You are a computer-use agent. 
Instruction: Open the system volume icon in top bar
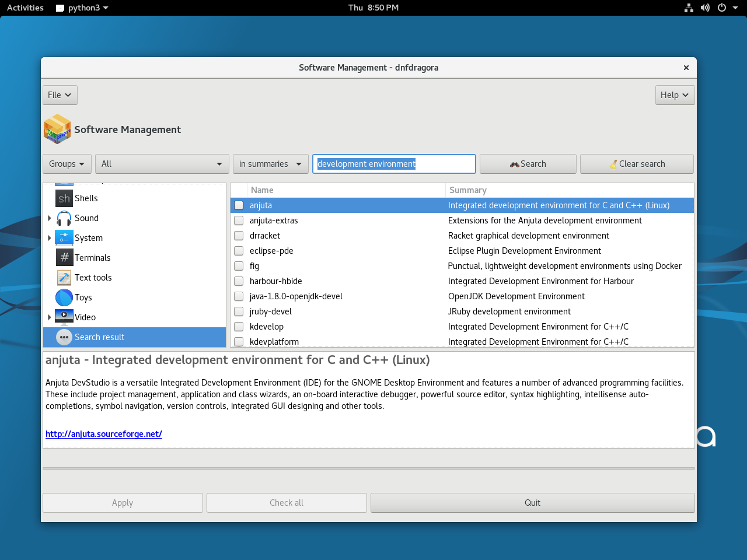pyautogui.click(x=705, y=8)
